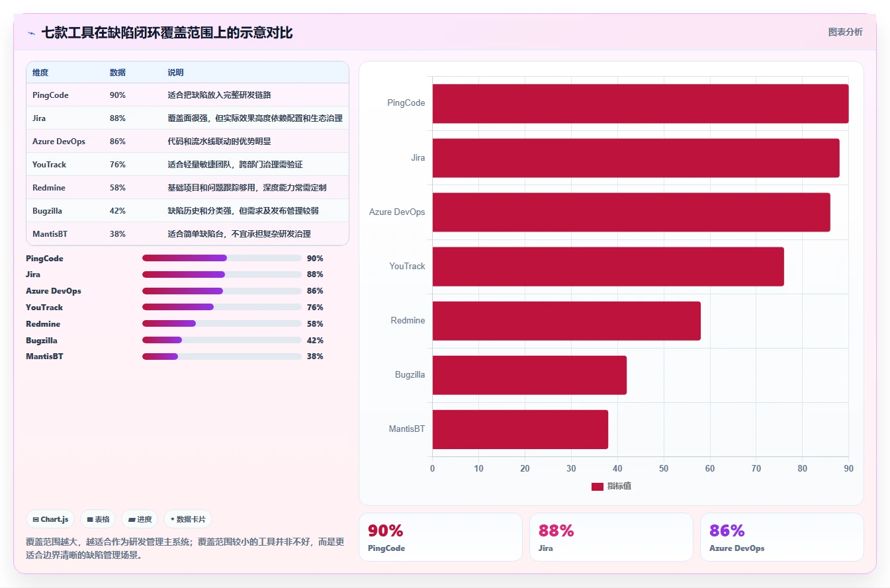Click the Azure DevOps progress bar
This screenshot has height=588, width=890.
222,291
